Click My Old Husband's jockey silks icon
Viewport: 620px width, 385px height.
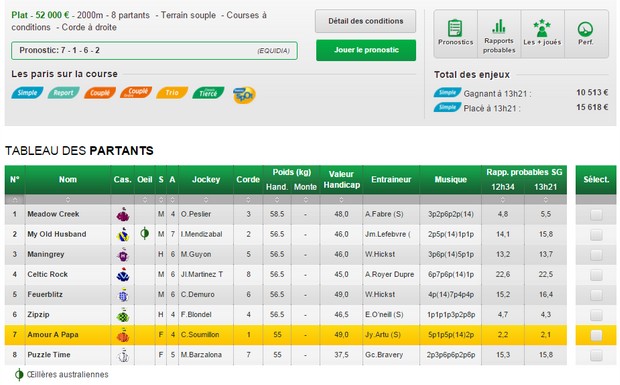(123, 235)
